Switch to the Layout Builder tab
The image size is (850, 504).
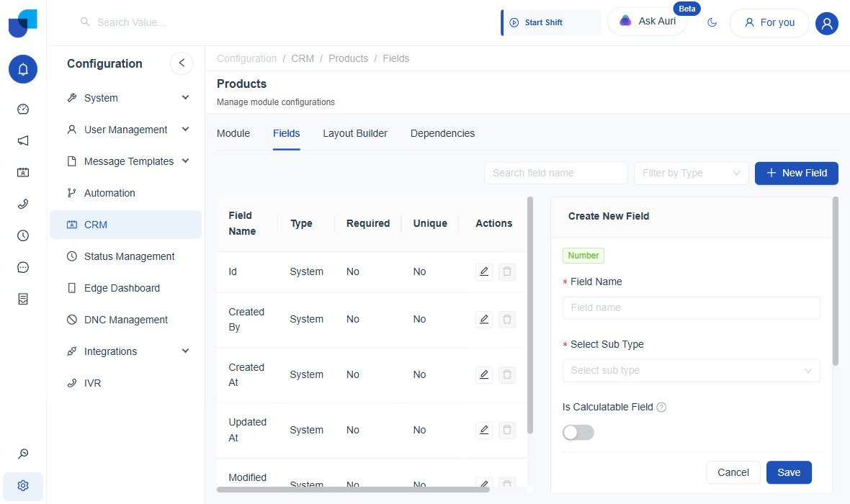pyautogui.click(x=355, y=133)
